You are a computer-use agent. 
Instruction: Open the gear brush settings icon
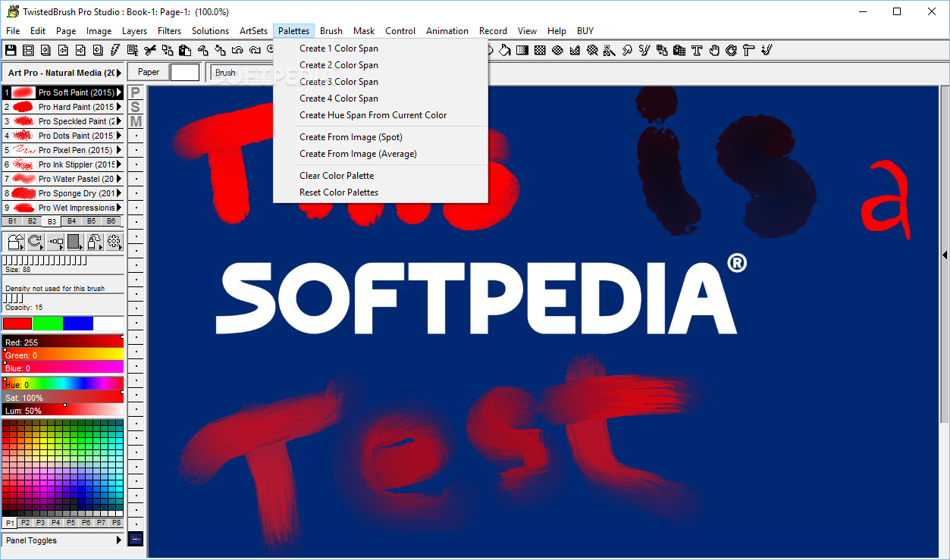pos(114,242)
